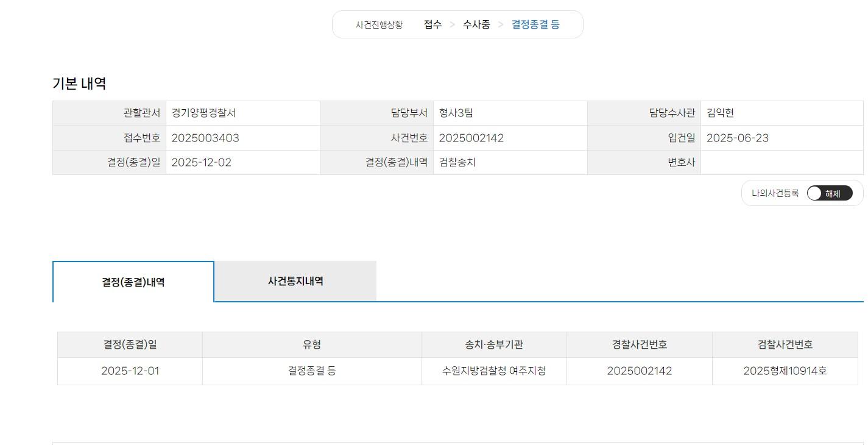Click the 담당수사관 name 김익헌
Image resolution: width=868 pixels, height=445 pixels.
pos(720,113)
